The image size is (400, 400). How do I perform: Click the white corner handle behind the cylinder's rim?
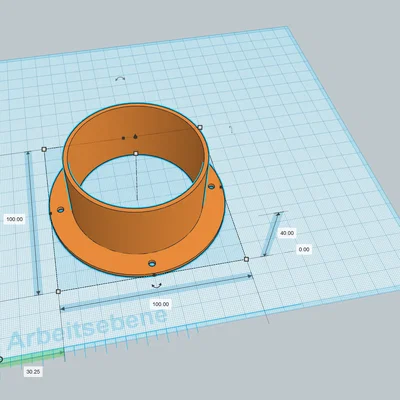pyautogui.click(x=200, y=127)
